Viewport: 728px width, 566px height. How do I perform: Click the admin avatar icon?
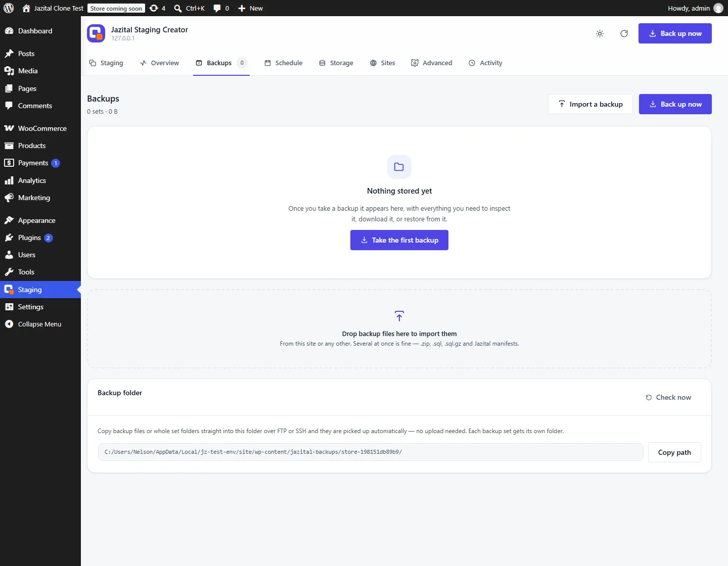coord(718,8)
